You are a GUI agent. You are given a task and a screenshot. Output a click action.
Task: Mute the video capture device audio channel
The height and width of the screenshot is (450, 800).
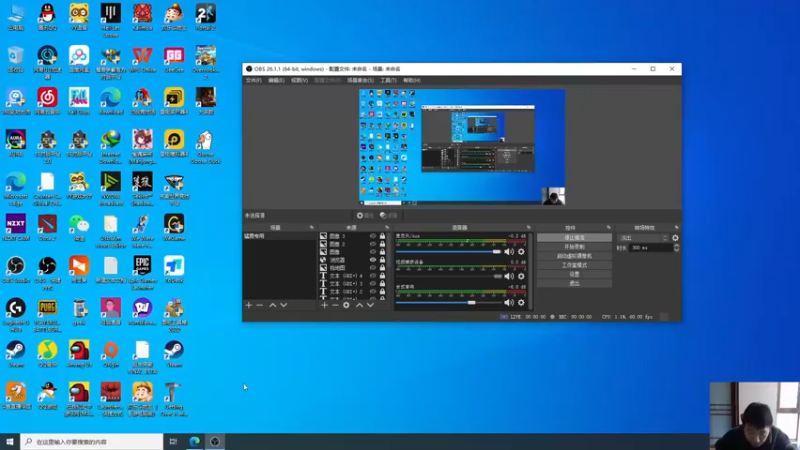click(509, 276)
